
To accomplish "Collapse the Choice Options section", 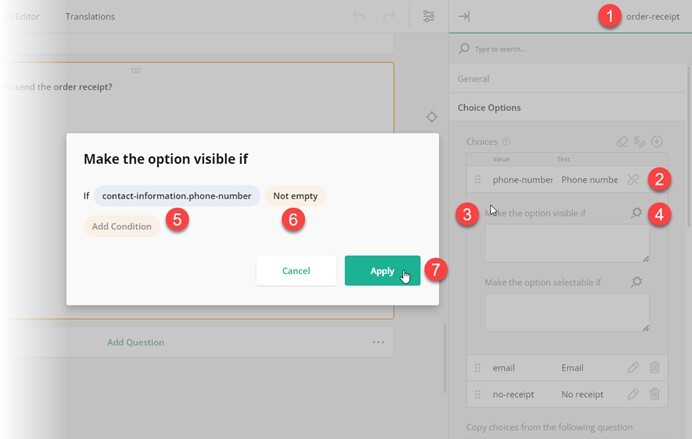I will click(x=567, y=108).
